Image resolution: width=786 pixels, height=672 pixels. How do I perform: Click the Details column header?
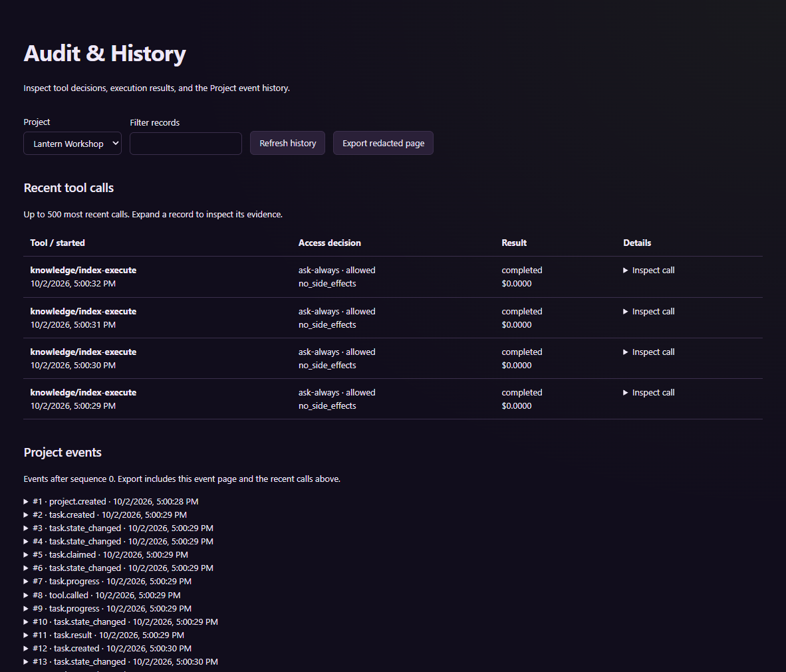(637, 243)
